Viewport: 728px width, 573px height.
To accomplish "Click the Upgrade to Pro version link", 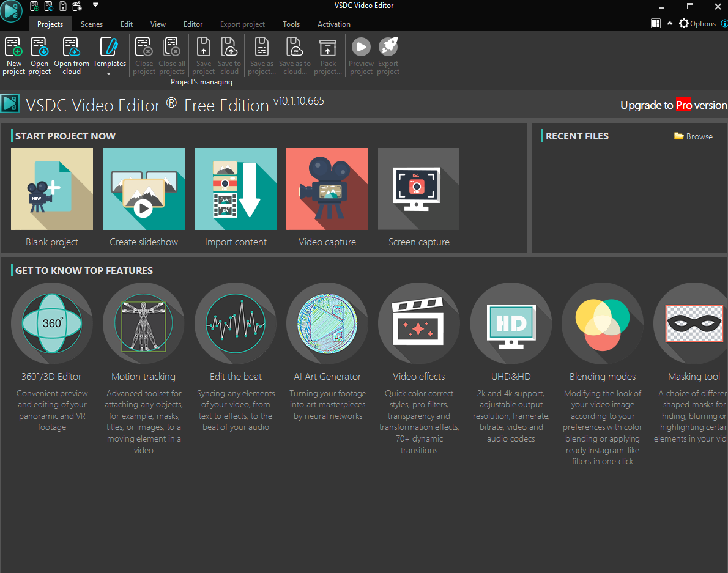I will click(673, 105).
